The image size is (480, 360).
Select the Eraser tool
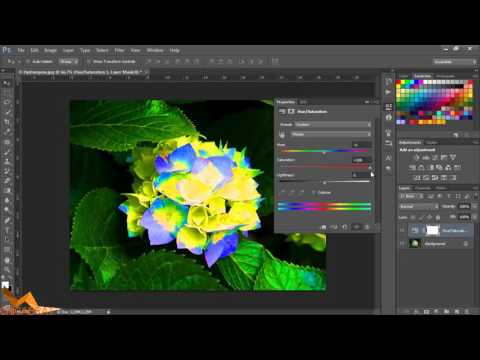(7, 181)
